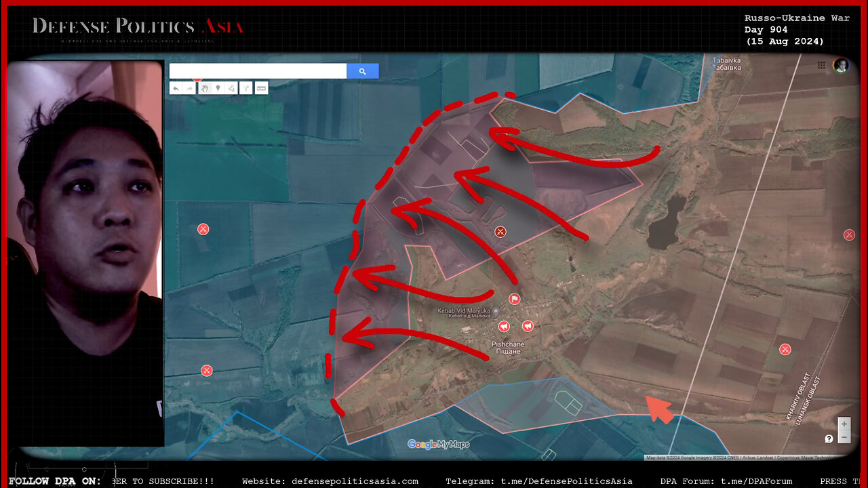
Task: Click the left megaphone marker in Pishchane
Action: click(503, 327)
